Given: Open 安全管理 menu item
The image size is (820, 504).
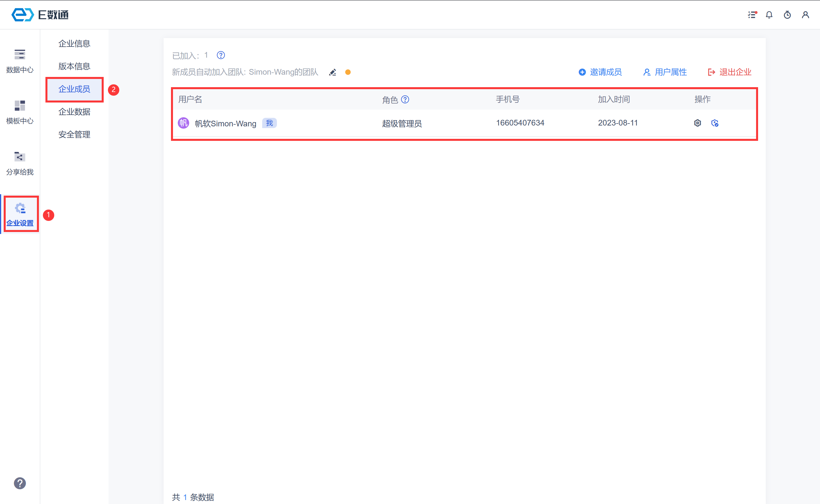Looking at the screenshot, I should click(x=74, y=134).
